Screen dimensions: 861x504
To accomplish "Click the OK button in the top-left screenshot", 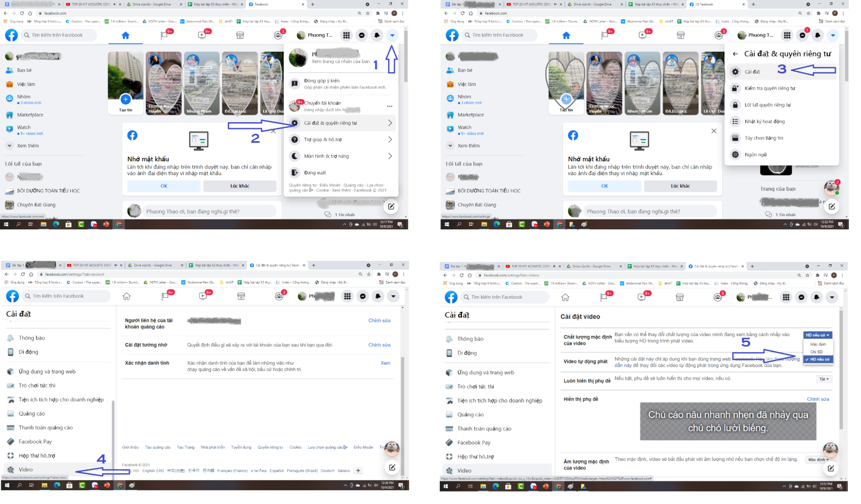I will (164, 186).
